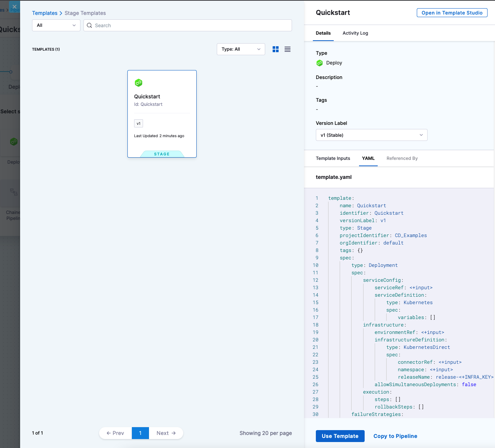This screenshot has height=448, width=495.
Task: Focus the template Search field
Action: click(190, 25)
